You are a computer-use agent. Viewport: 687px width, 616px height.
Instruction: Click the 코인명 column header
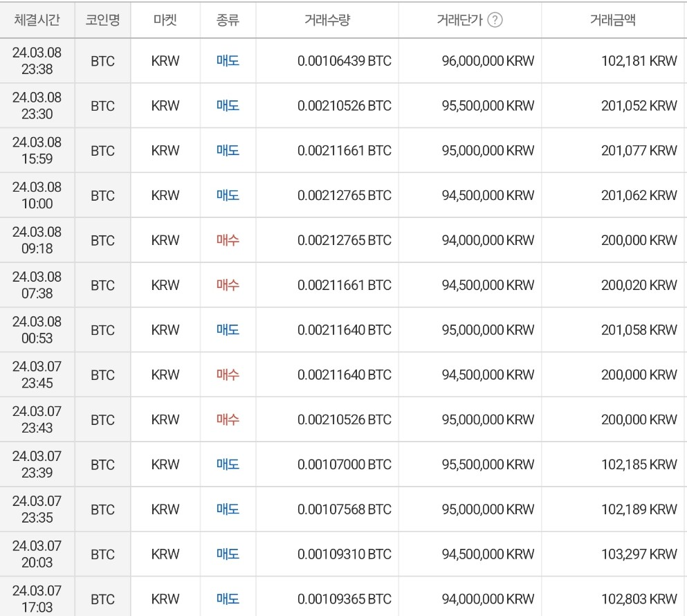coord(102,20)
